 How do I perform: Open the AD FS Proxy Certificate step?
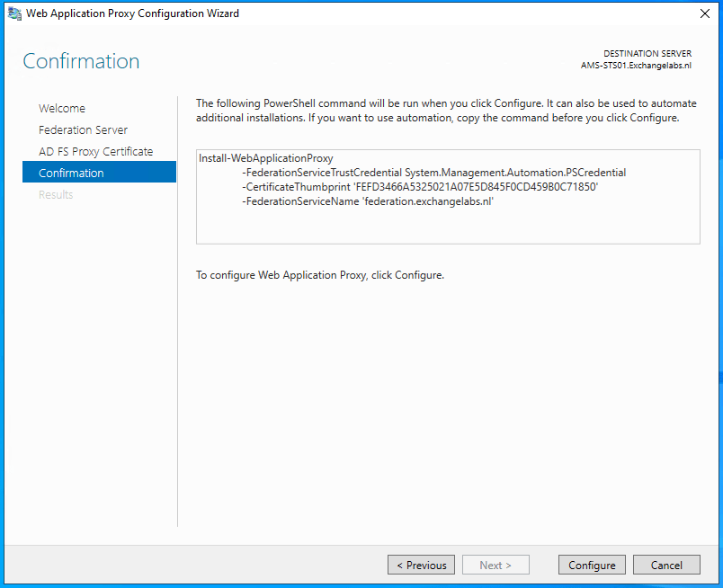[x=95, y=151]
